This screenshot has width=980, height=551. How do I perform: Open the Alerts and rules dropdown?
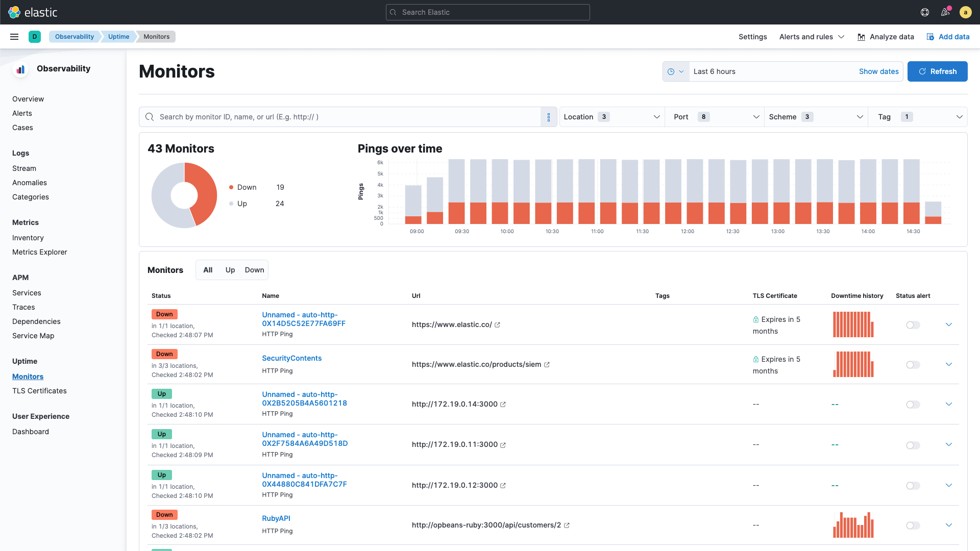[812, 37]
